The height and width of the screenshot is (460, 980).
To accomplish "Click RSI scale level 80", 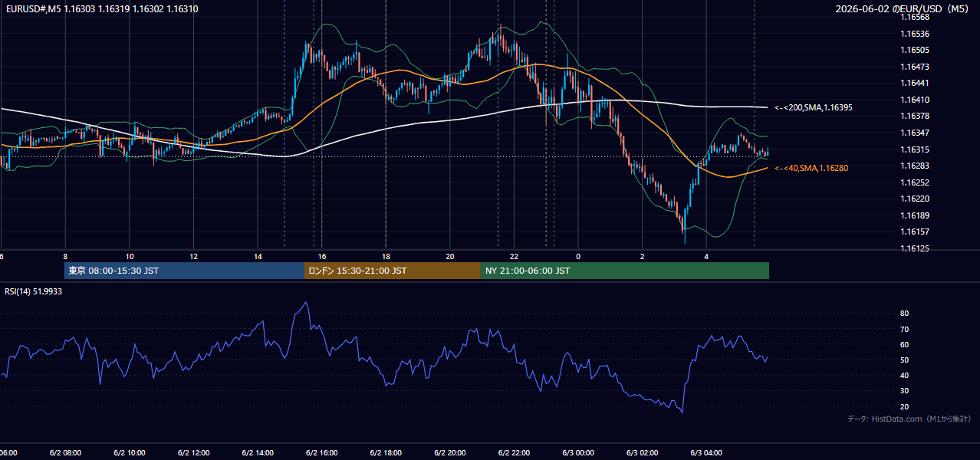I will (904, 314).
